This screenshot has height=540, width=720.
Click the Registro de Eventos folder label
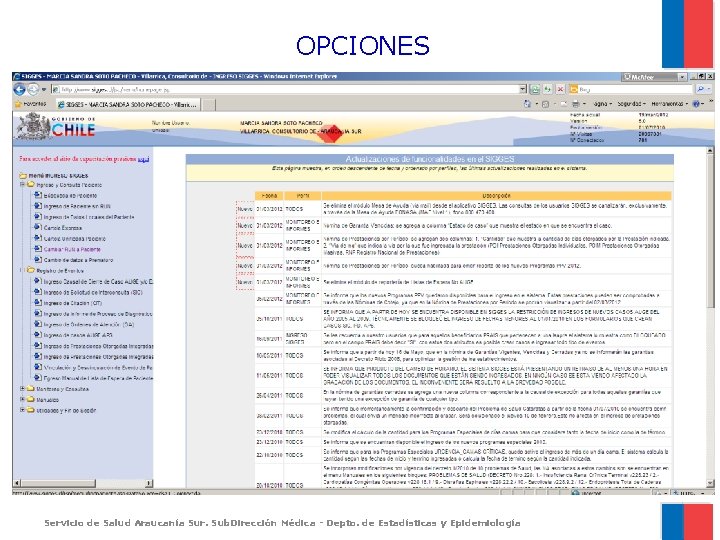(60, 270)
